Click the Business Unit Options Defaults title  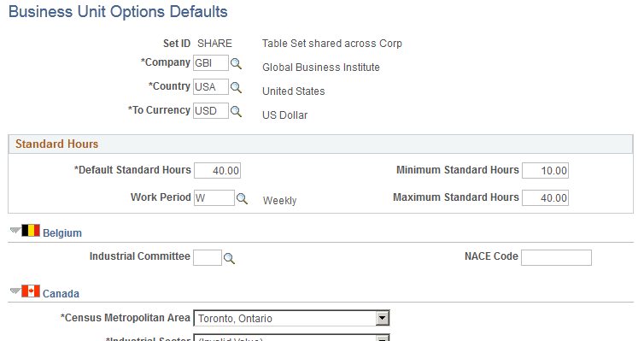[118, 12]
